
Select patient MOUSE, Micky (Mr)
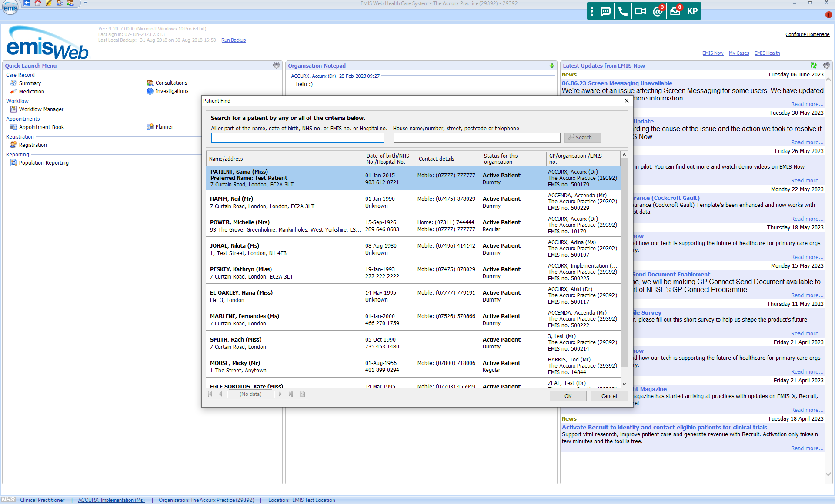(x=413, y=366)
